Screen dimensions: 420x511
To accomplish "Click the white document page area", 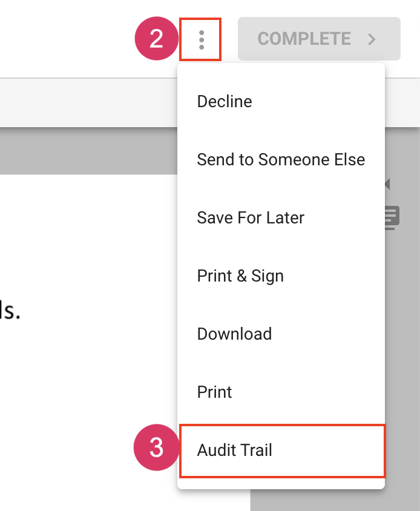I will [91, 394].
